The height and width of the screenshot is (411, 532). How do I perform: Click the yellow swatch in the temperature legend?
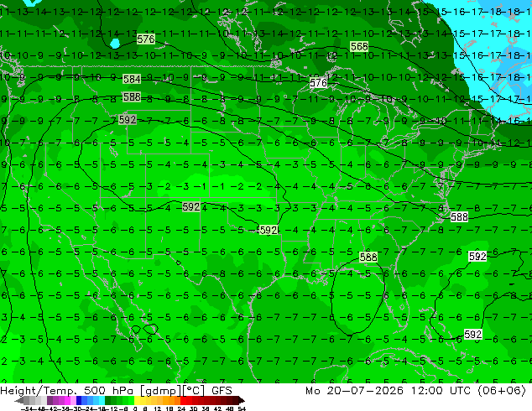(137, 400)
